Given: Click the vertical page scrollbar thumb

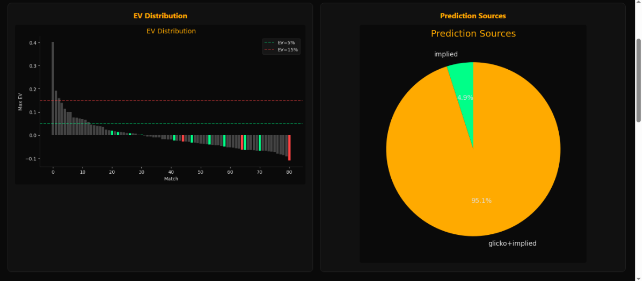Looking at the screenshot, I should pos(638,80).
